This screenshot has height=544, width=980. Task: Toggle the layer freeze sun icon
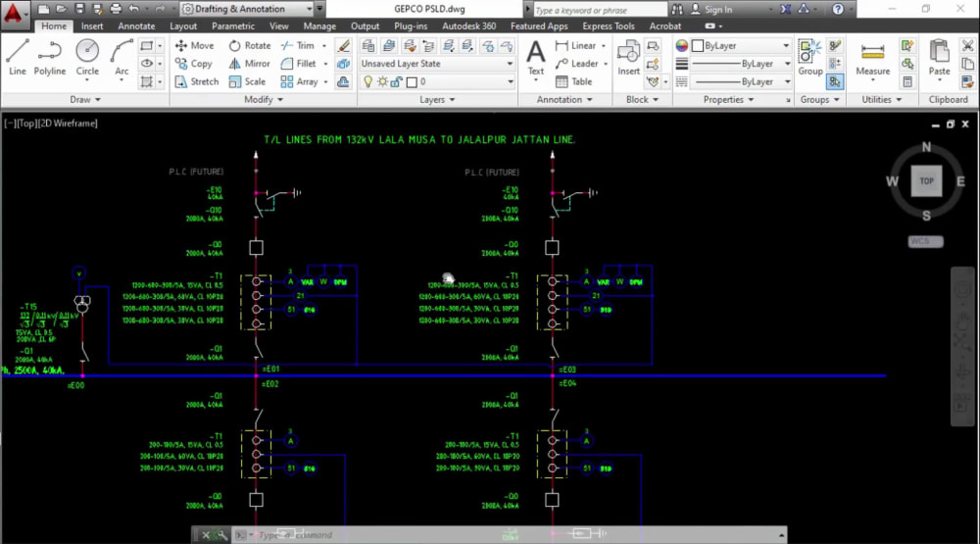(382, 82)
